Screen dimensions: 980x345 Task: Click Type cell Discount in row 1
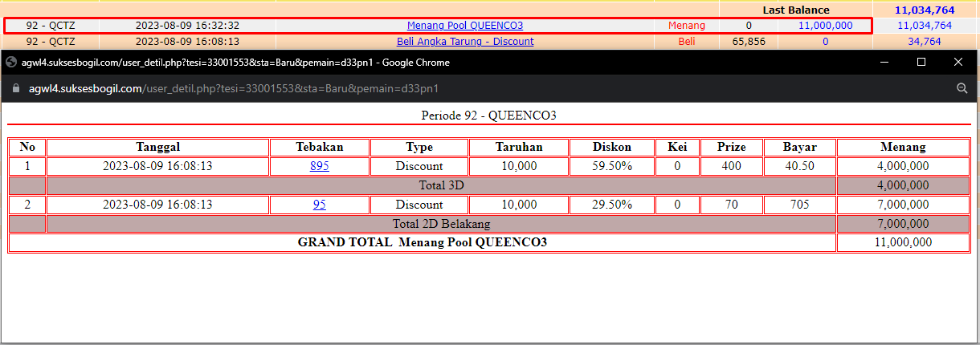419,166
